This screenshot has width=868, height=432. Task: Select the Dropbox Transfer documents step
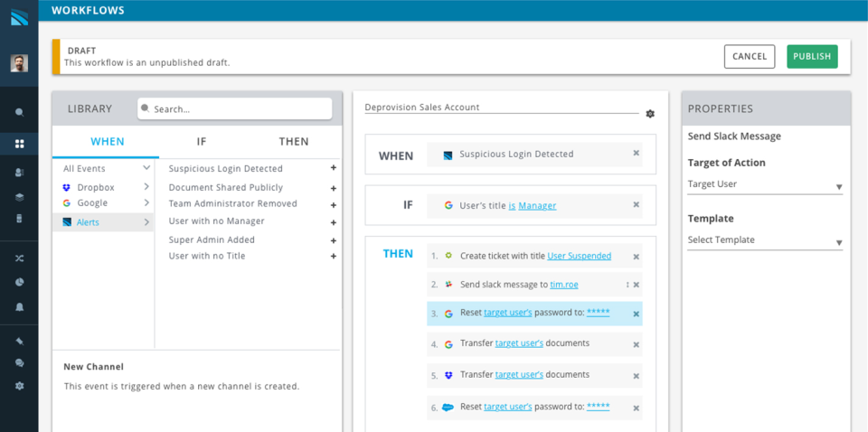[x=534, y=376]
